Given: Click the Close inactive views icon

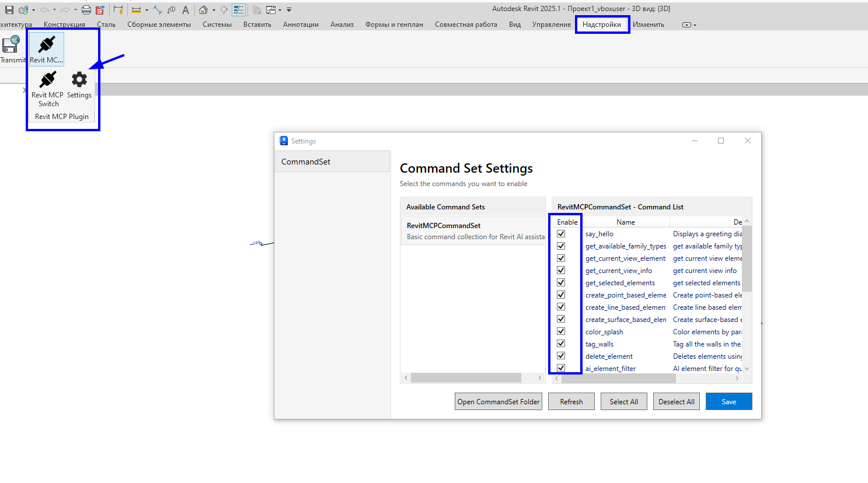Looking at the screenshot, I should (x=257, y=10).
